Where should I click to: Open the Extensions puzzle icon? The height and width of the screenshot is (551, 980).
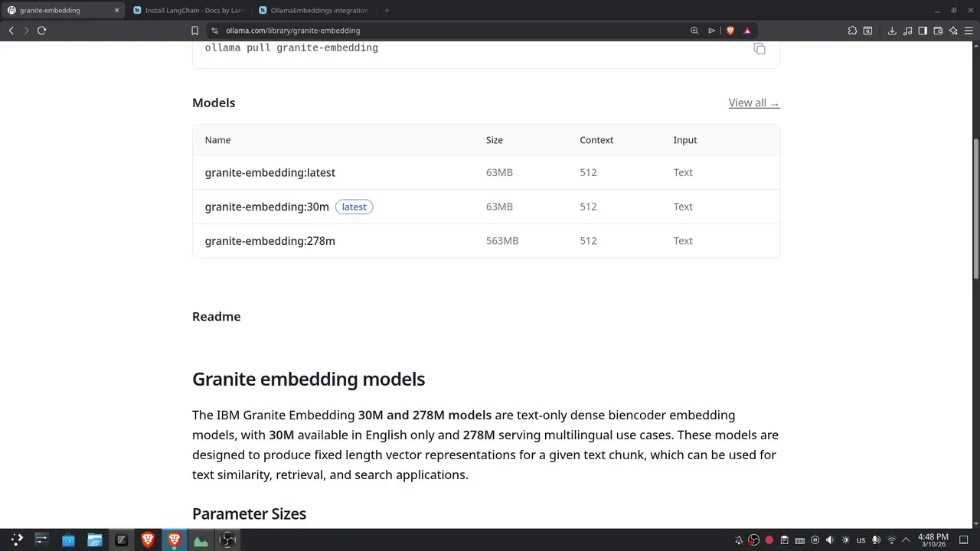(x=852, y=31)
